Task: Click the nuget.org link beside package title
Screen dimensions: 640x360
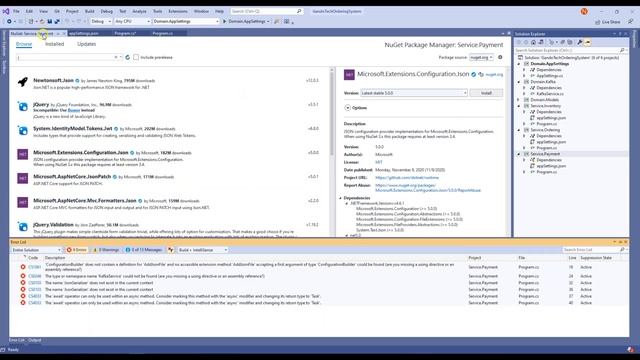Action: [x=494, y=75]
